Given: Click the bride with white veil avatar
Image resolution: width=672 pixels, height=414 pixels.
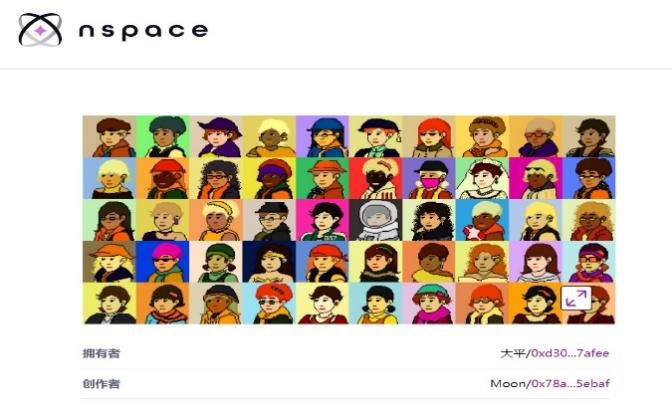Looking at the screenshot, I should pyautogui.click(x=482, y=178).
